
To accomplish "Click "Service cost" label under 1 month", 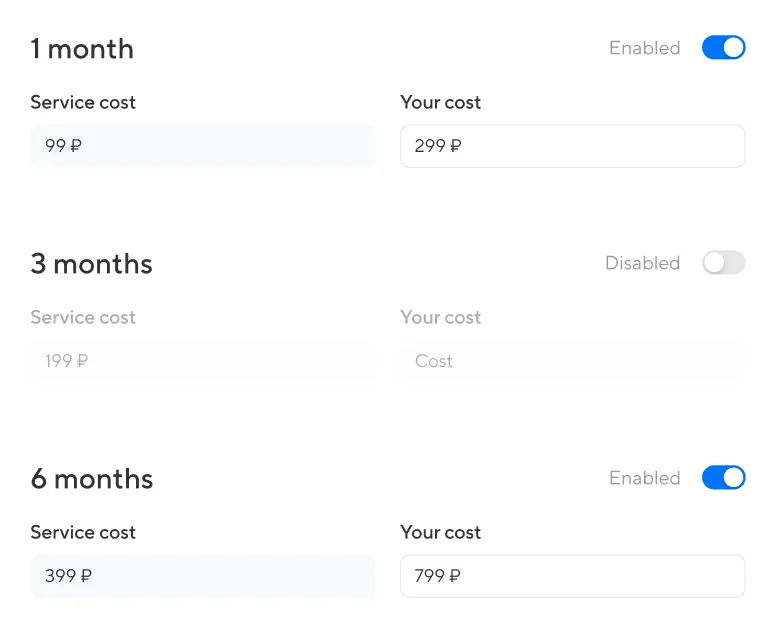I will coord(83,102).
